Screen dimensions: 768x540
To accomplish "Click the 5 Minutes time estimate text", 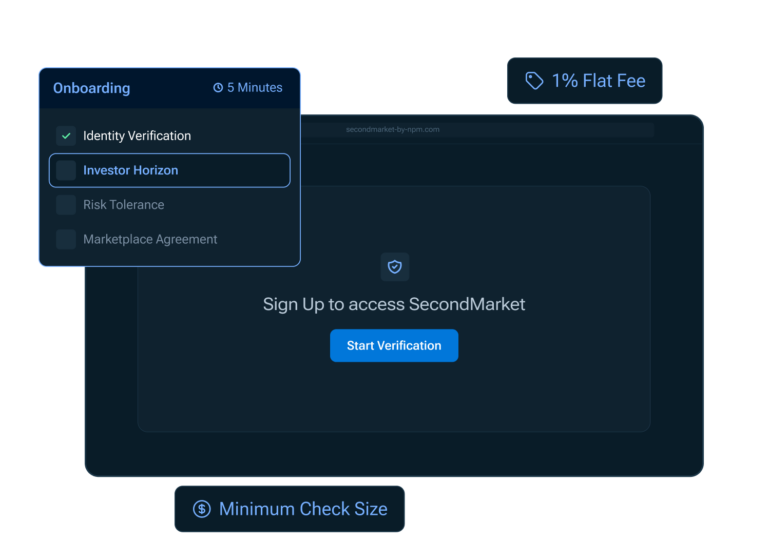I will coord(254,88).
